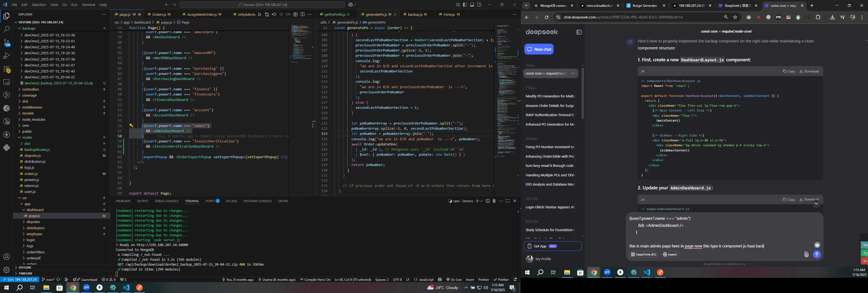Click the Run Code play icon in editor toolbar
The image size is (868, 293).
click(260, 14)
